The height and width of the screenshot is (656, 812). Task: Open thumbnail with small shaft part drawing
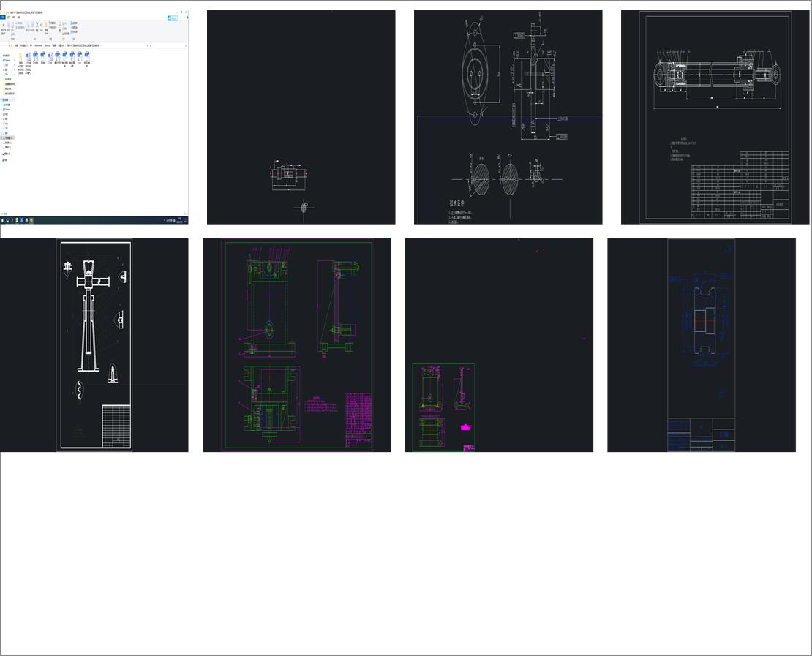pyautogui.click(x=301, y=117)
